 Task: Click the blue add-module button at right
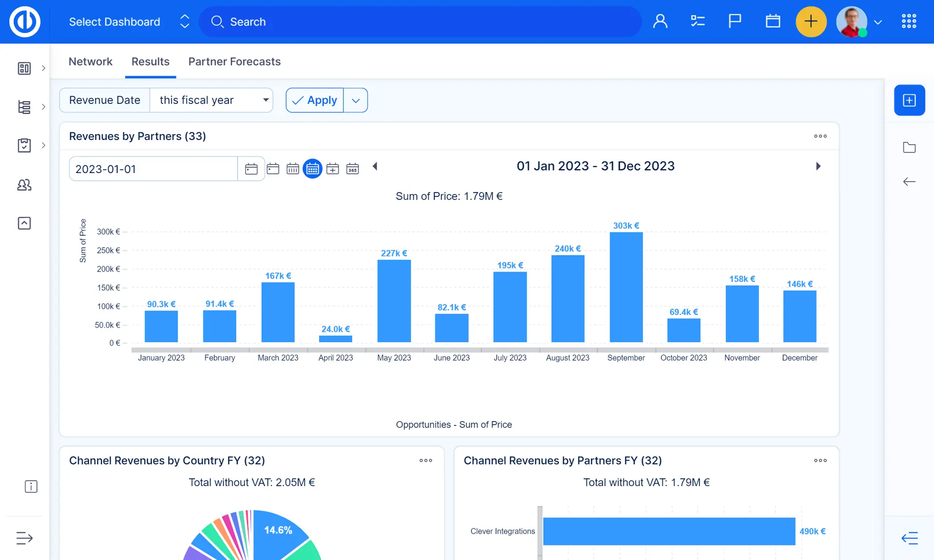pyautogui.click(x=909, y=100)
